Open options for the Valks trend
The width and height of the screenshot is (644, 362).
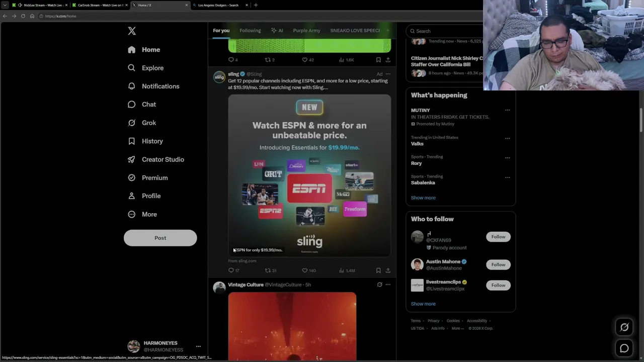click(x=507, y=138)
